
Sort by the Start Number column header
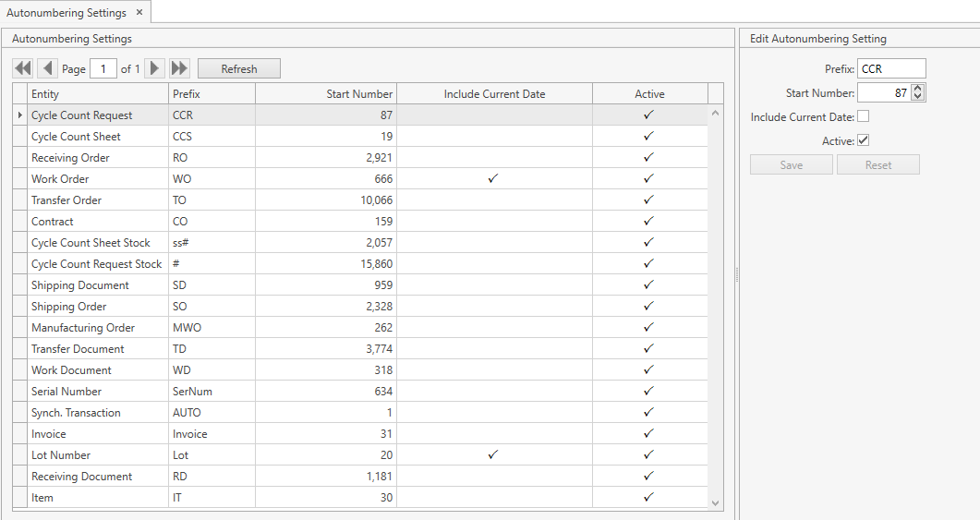(326, 94)
